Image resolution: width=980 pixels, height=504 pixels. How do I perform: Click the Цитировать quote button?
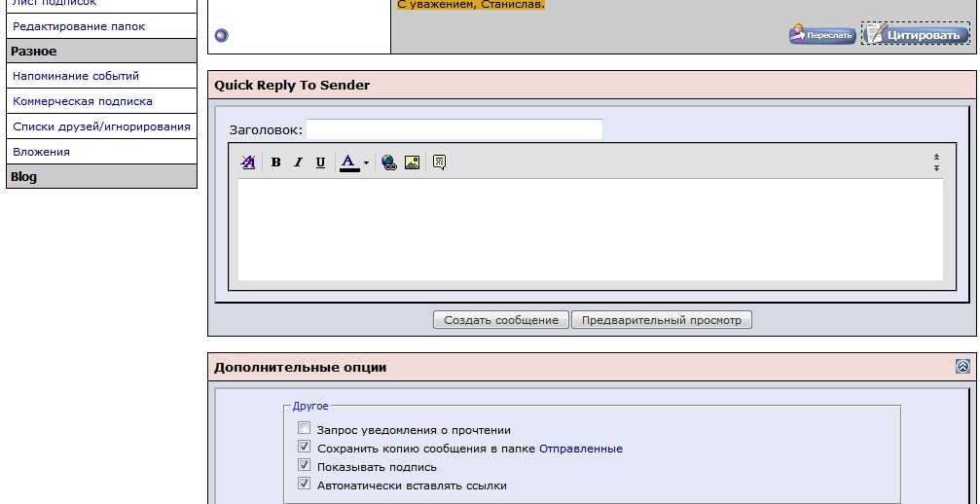pos(916,34)
